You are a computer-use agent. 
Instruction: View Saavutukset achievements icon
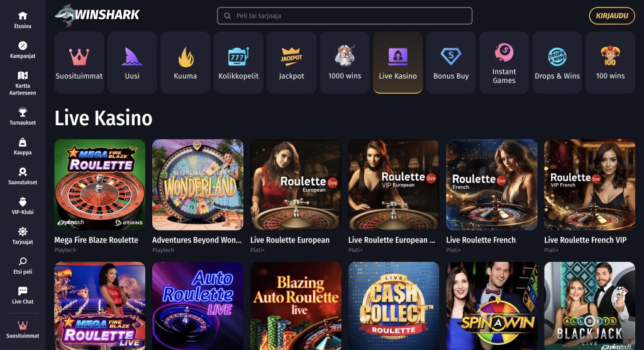[x=23, y=172]
